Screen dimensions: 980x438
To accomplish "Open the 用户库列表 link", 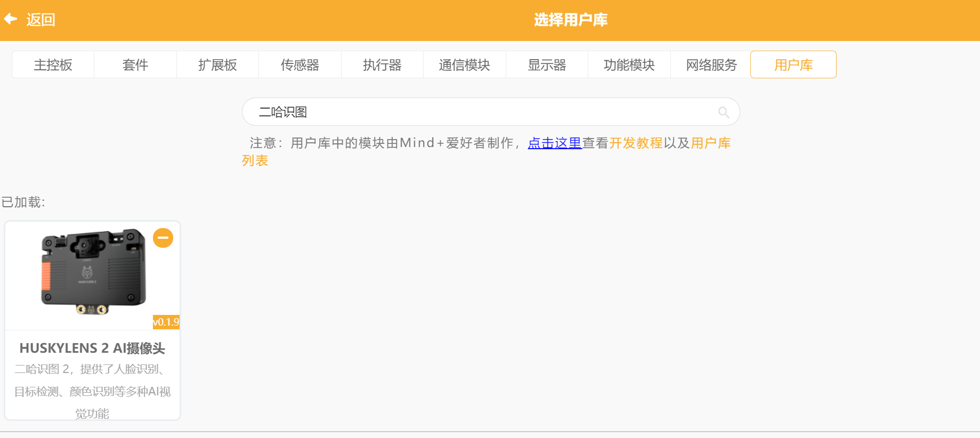I will [x=710, y=143].
